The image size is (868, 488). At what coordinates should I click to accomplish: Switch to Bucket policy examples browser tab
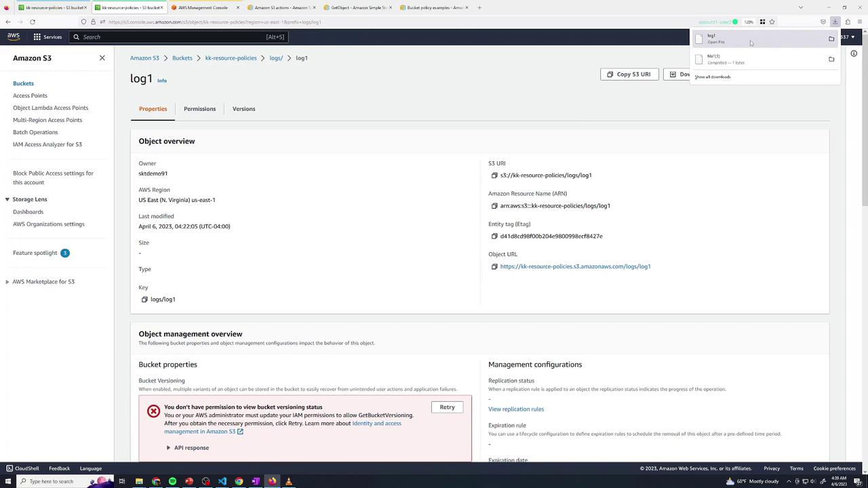434,7
